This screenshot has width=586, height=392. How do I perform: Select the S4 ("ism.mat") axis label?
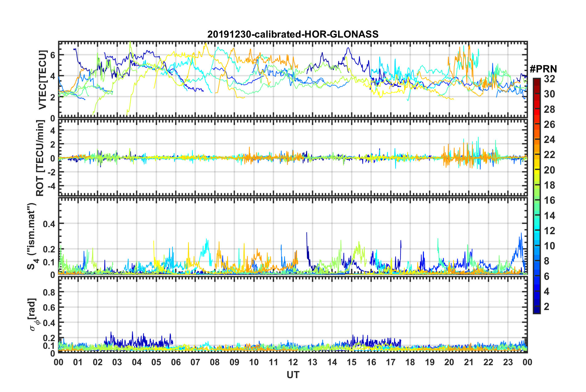click(32, 236)
